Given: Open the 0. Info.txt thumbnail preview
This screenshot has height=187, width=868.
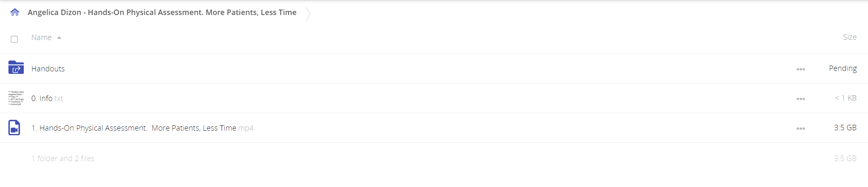Looking at the screenshot, I should click(16, 98).
